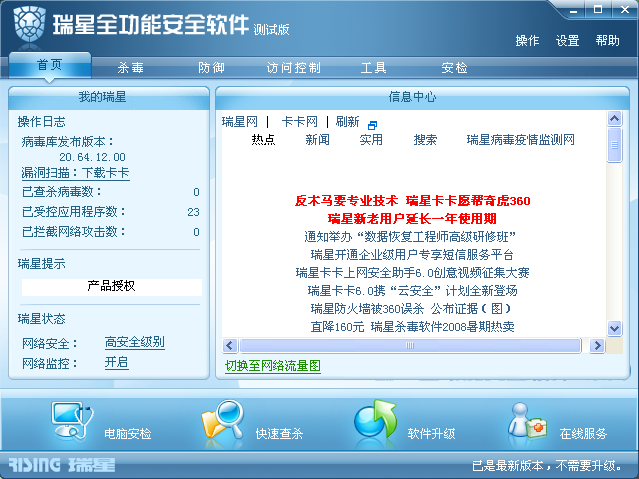Close the Rising window
639x479 pixels.
click(x=625, y=9)
